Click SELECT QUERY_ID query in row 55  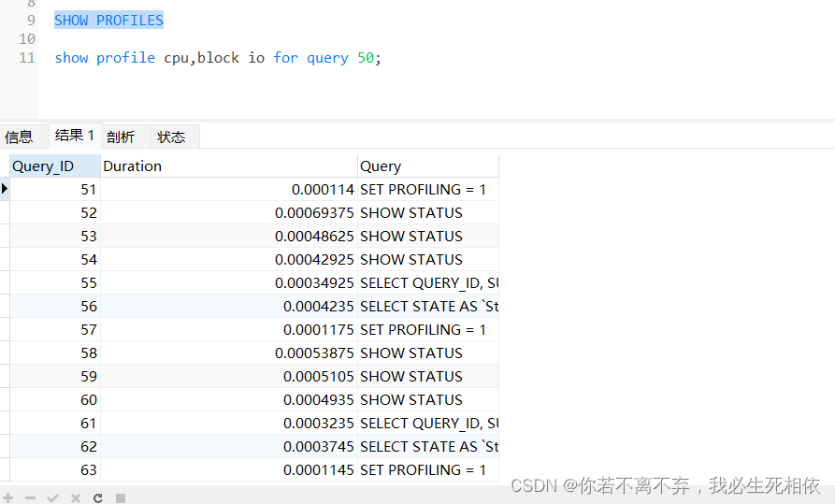428,283
